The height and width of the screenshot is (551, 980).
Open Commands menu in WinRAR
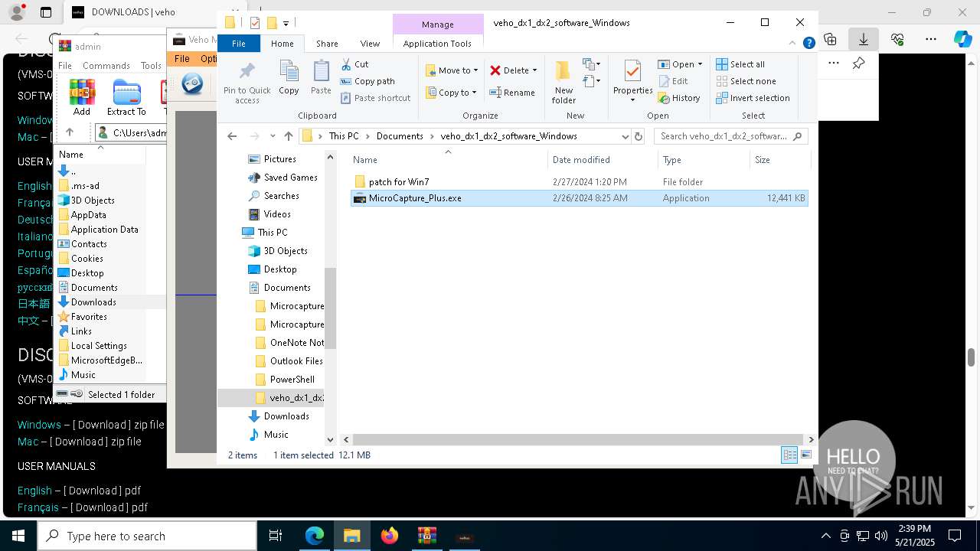[106, 66]
